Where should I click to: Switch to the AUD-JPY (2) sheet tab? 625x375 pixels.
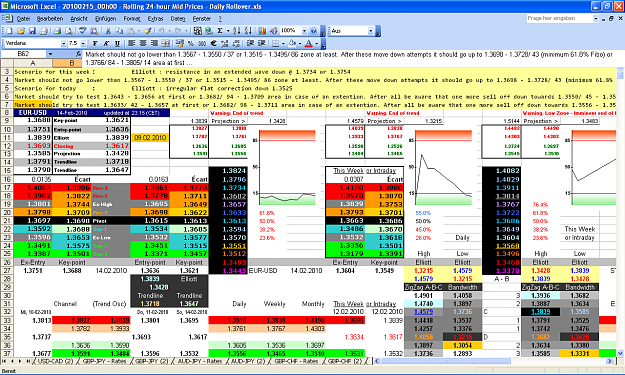[x=248, y=361]
